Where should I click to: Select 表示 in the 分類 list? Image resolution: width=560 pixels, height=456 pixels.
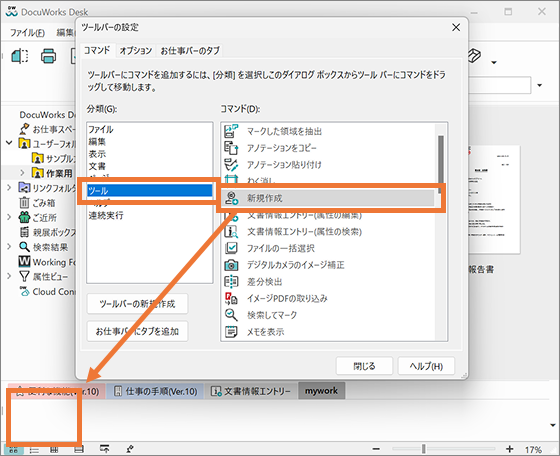pyautogui.click(x=97, y=154)
